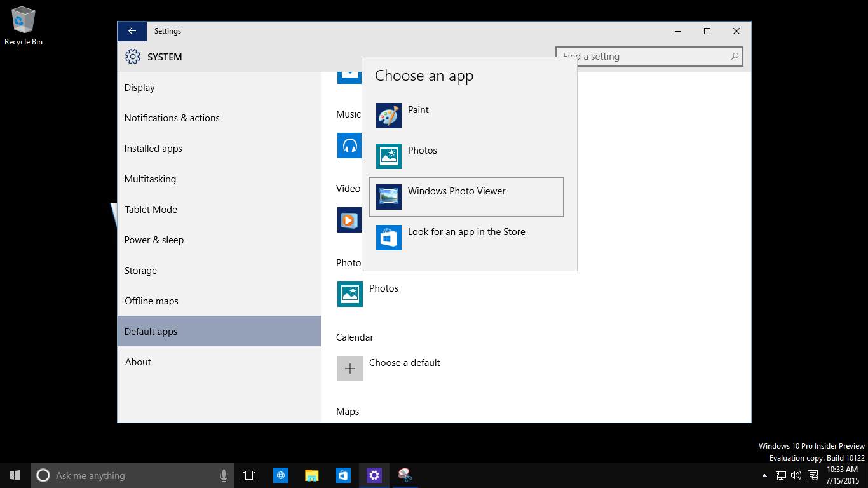Open the Windows Start button

pos(15,475)
